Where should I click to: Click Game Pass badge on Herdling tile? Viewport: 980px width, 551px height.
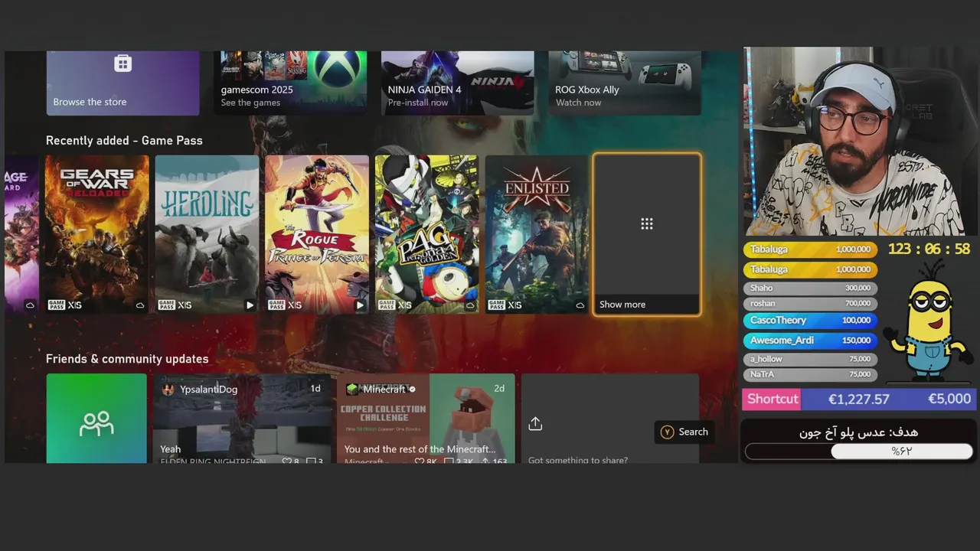click(166, 305)
